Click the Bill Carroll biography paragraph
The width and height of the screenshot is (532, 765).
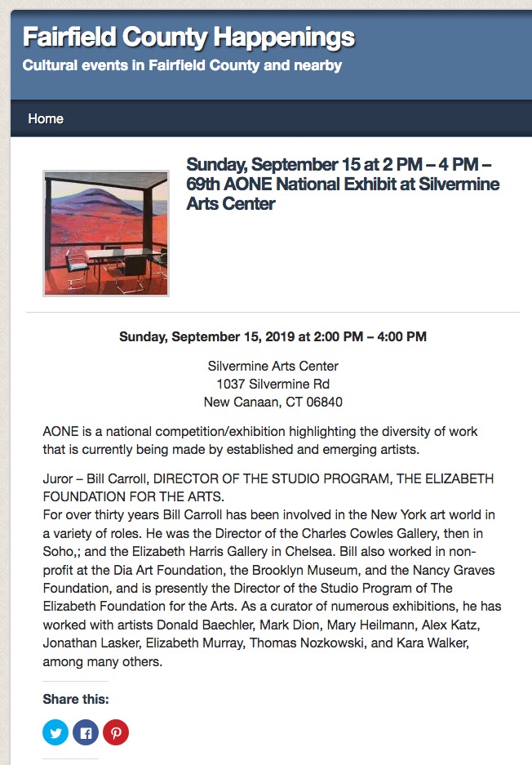click(272, 588)
